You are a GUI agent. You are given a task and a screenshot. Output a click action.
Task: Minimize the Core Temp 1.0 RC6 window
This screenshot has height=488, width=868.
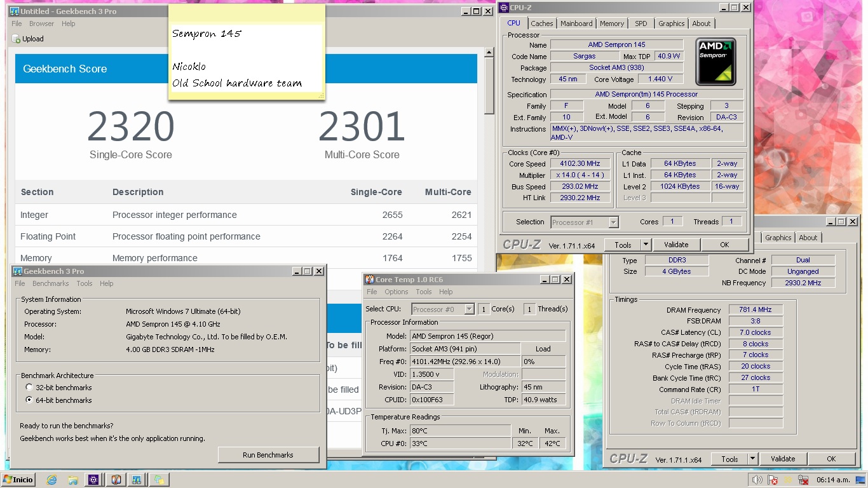pyautogui.click(x=543, y=280)
